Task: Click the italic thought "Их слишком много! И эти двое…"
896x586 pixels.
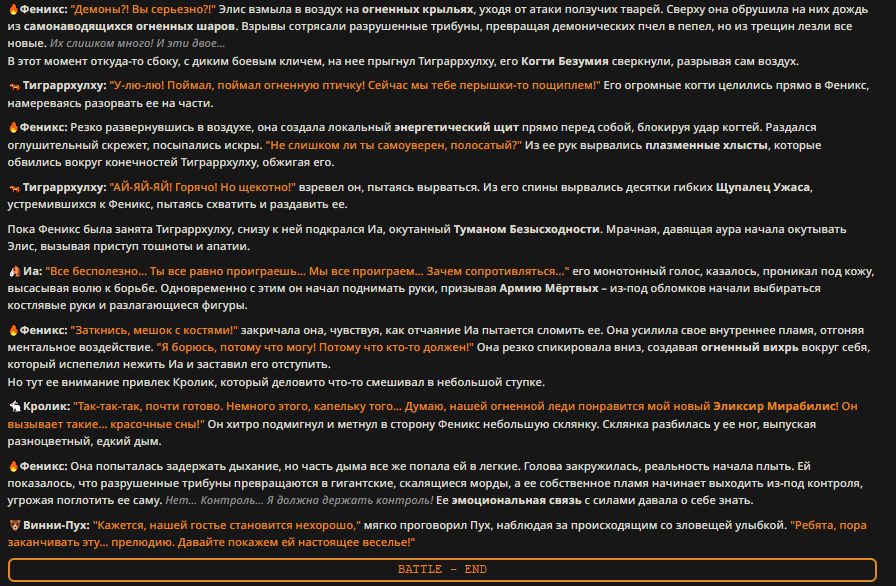Action: (x=137, y=43)
